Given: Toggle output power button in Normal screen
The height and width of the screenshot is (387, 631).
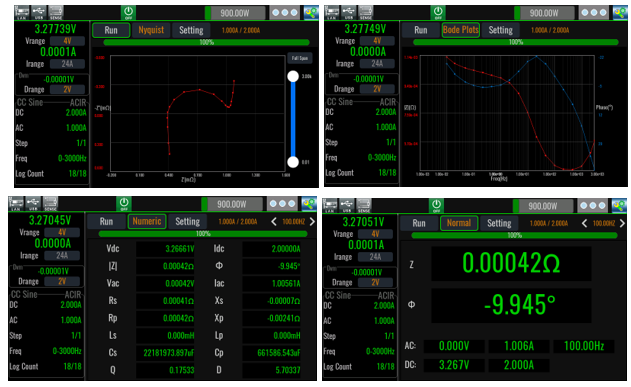Looking at the screenshot, I should [436, 206].
